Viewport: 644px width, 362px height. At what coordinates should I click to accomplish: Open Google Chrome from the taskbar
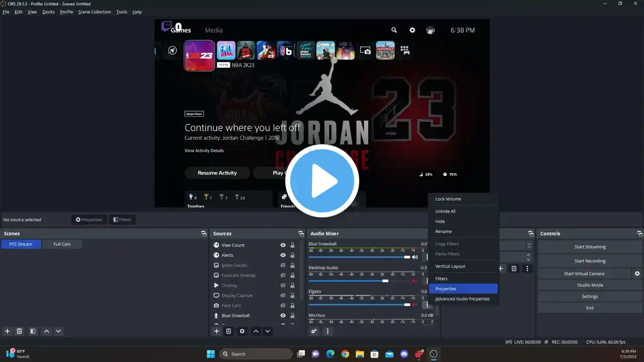click(x=345, y=354)
